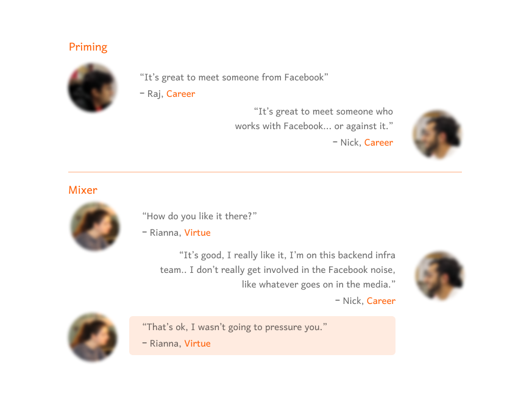This screenshot has height=402, width=532.
Task: Click the highlighted quote "I wasn't going to pressure you."
Action: click(259, 327)
